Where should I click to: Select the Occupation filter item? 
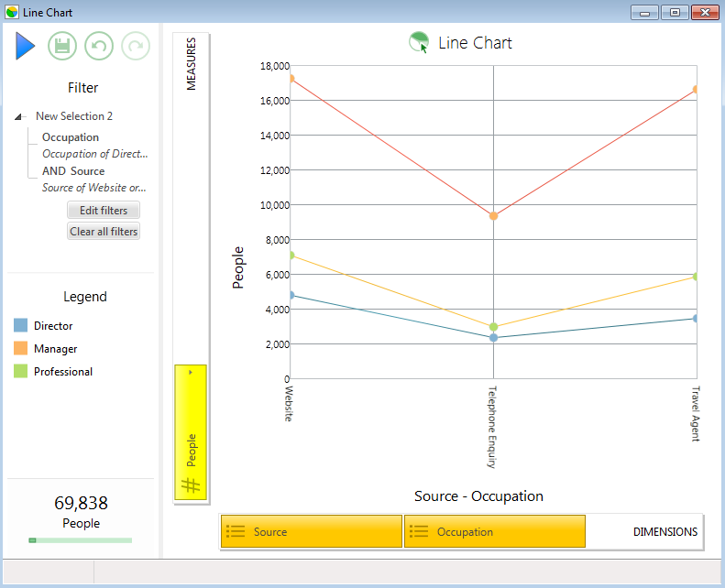point(71,137)
